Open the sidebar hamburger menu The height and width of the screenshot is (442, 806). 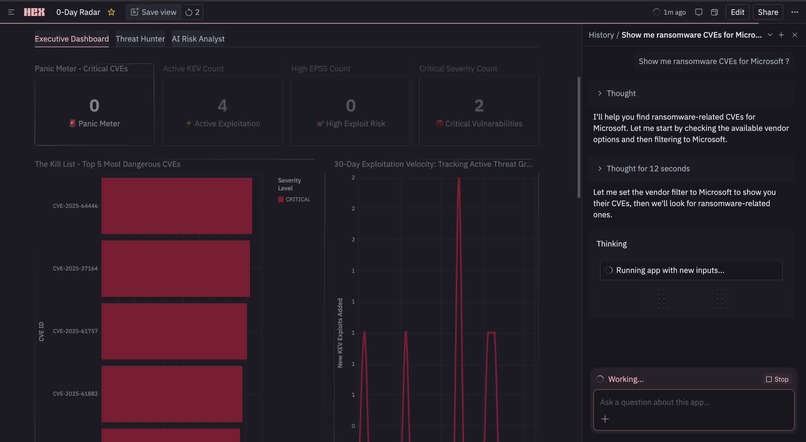[x=11, y=12]
